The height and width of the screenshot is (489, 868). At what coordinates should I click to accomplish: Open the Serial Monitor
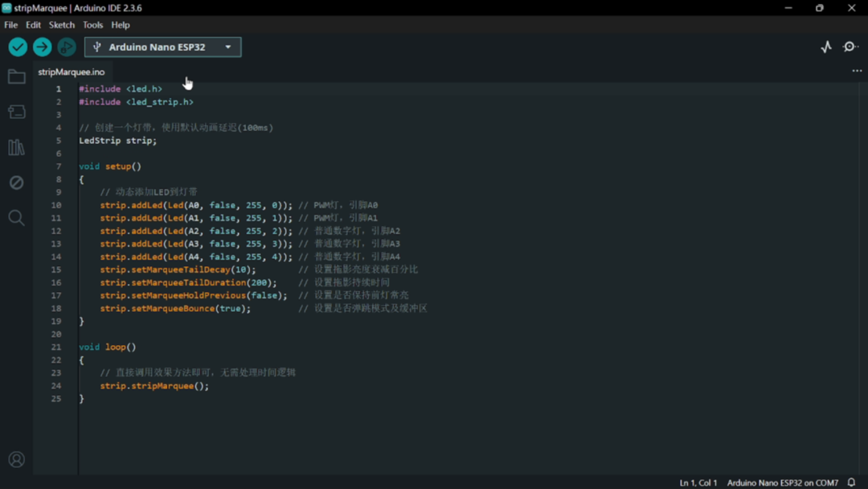850,47
